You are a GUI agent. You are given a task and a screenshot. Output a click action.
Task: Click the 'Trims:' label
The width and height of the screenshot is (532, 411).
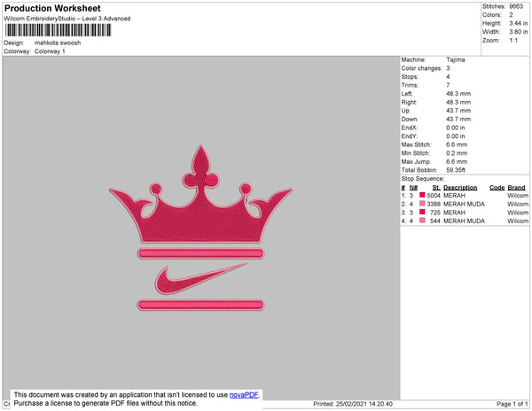410,85
